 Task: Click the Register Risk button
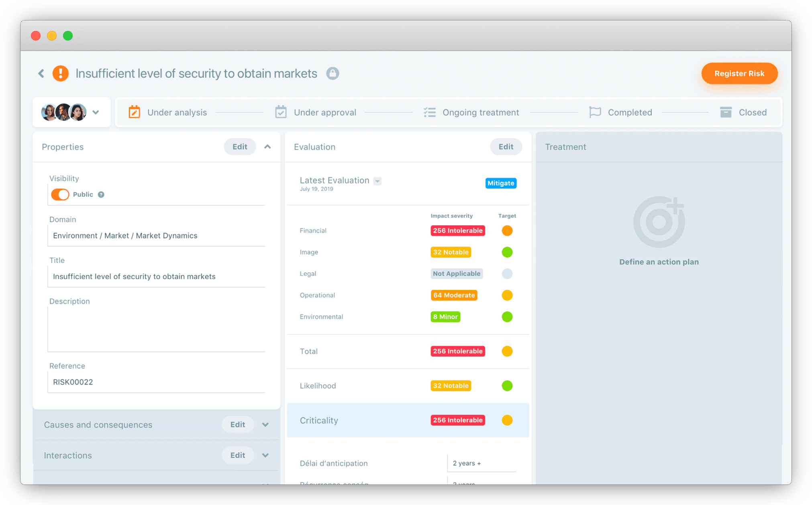(739, 73)
